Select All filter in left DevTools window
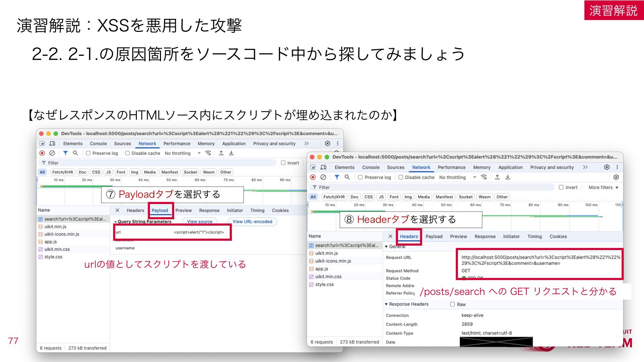Viewport: 644px width, 362px height. [x=42, y=172]
